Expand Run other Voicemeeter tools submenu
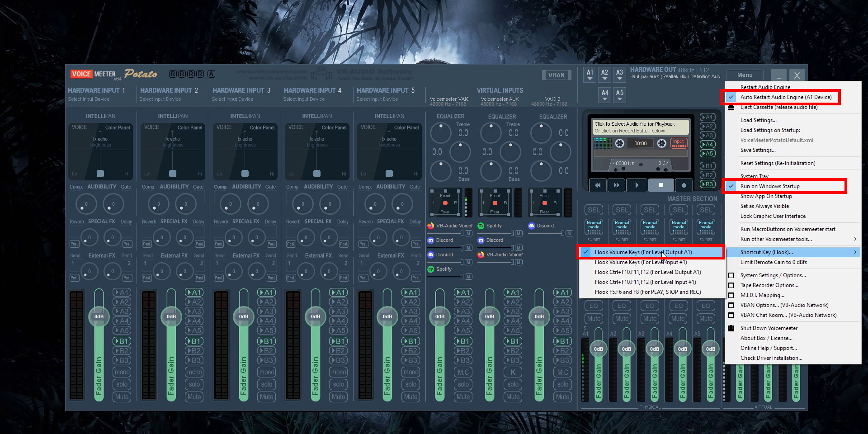The width and height of the screenshot is (868, 434). click(793, 239)
